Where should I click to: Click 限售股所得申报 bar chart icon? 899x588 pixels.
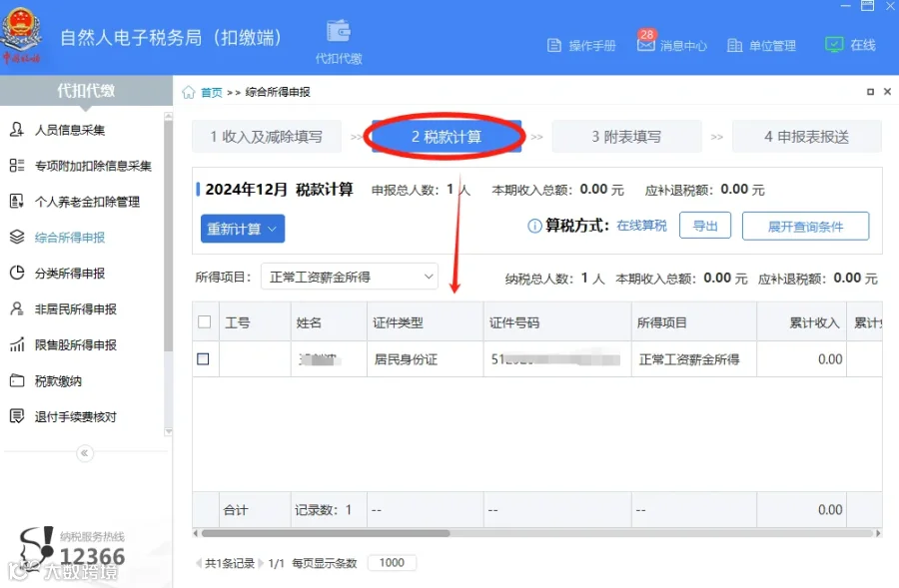point(17,344)
